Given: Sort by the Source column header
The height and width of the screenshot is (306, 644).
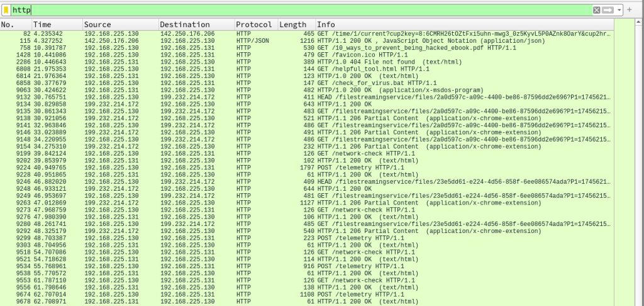Looking at the screenshot, I should coord(119,25).
